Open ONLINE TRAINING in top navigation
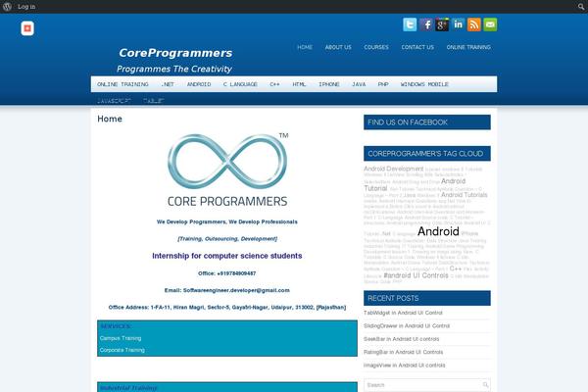This screenshot has width=588, height=392. click(468, 47)
